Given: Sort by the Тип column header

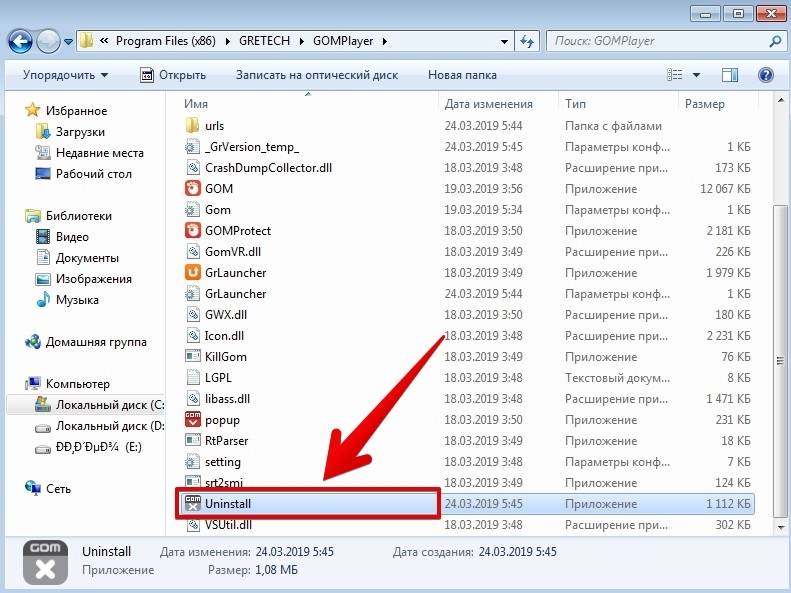Looking at the screenshot, I should click(x=575, y=104).
